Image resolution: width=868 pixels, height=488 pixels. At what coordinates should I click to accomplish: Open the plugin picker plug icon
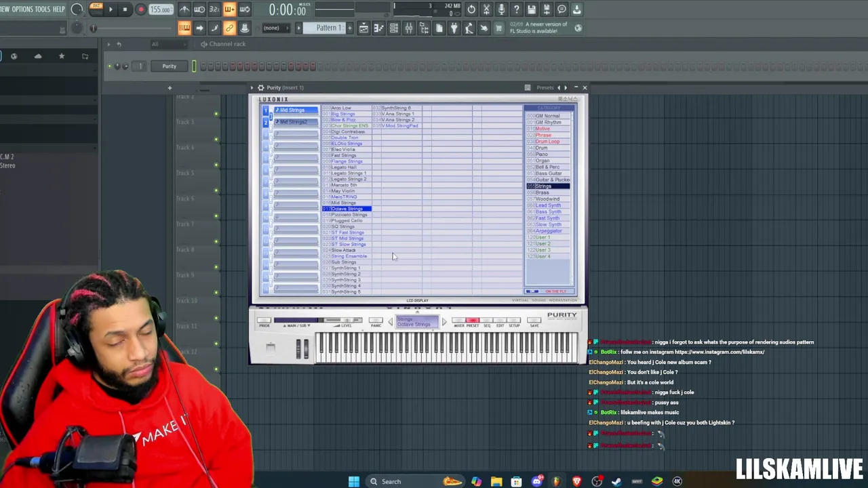point(454,28)
